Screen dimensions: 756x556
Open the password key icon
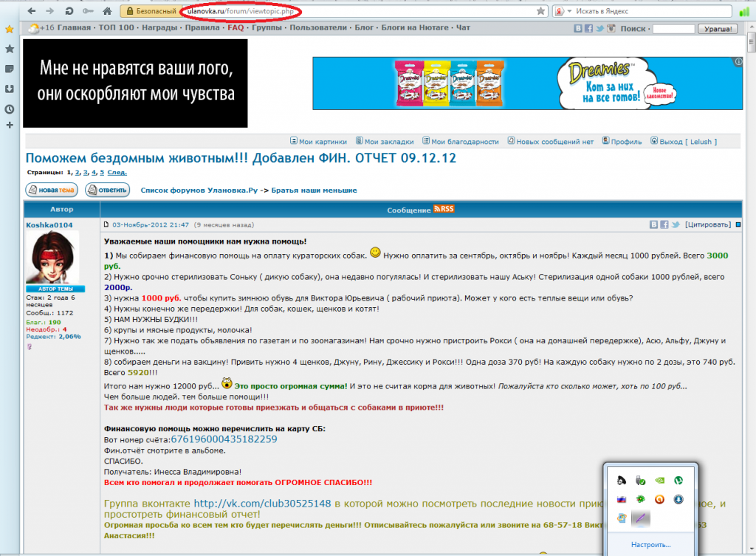tap(88, 10)
